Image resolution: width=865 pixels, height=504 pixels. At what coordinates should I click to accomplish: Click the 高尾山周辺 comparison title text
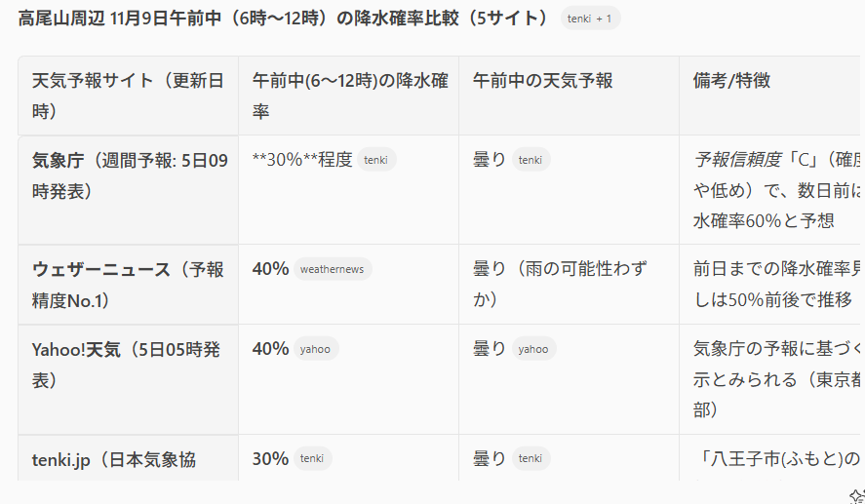click(x=283, y=19)
